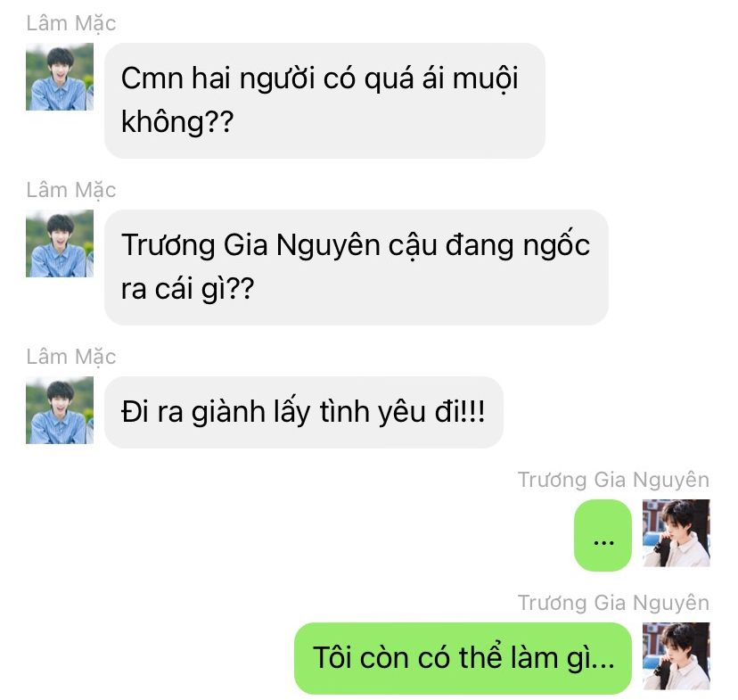The image size is (738, 700).
Task: Click "Trương Gia Nguyên" name above the "..." bubble
Action: coord(614,480)
